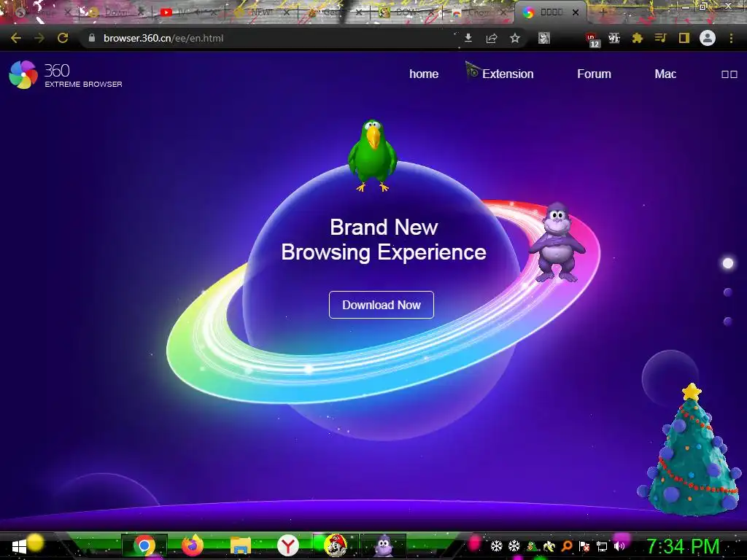Image resolution: width=747 pixels, height=560 pixels.
Task: Click the share page icon
Action: pyautogui.click(x=492, y=38)
